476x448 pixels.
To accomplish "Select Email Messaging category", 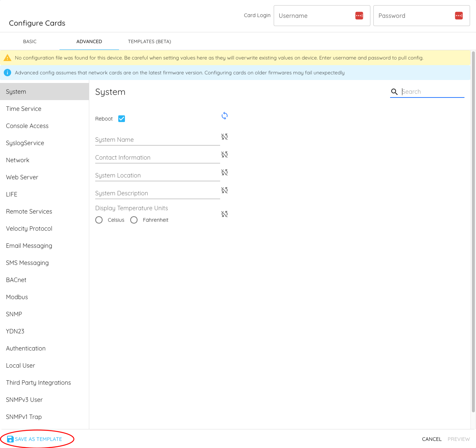I will [x=45, y=246].
